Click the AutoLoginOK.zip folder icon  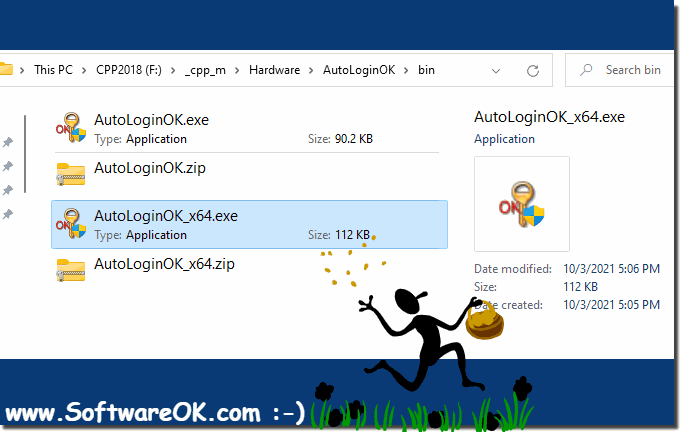pos(70,174)
